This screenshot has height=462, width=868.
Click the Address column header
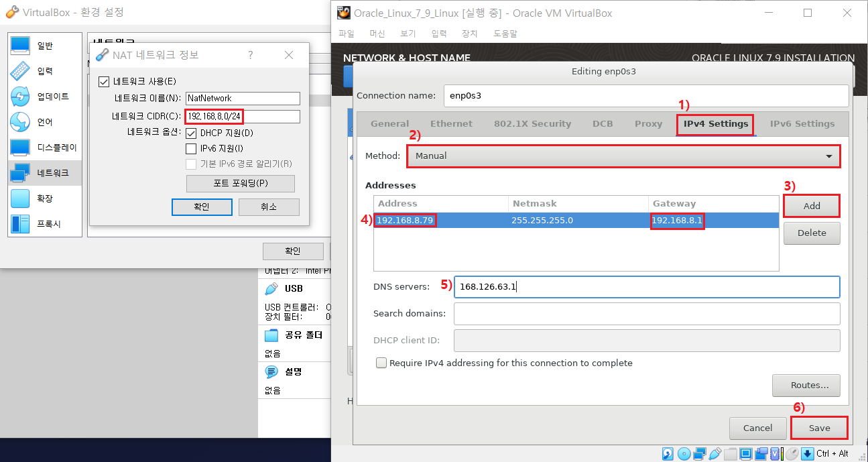tap(441, 204)
